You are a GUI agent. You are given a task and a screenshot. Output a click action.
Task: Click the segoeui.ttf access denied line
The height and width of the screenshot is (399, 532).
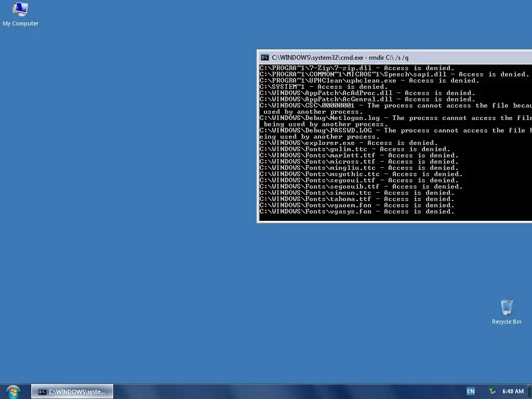pos(359,180)
